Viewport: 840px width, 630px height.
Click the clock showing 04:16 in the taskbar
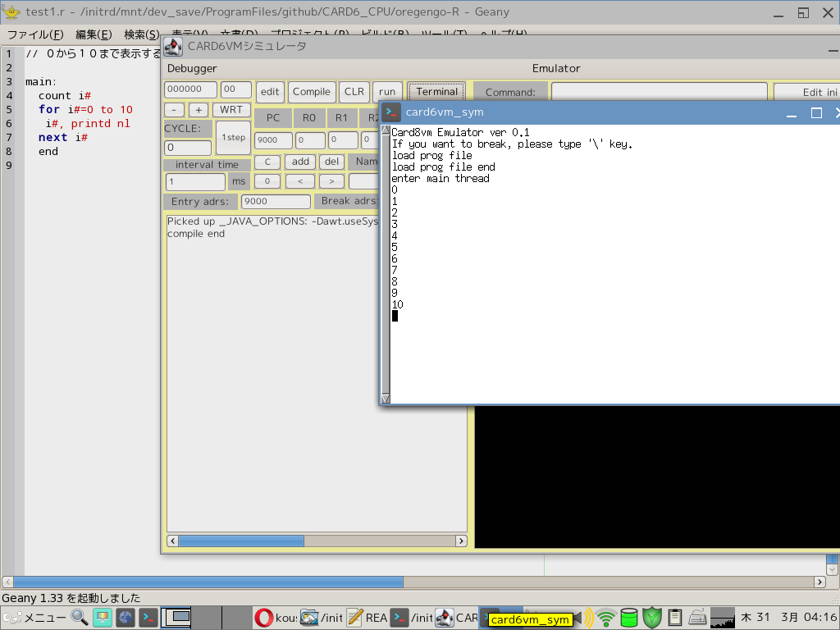point(790,617)
